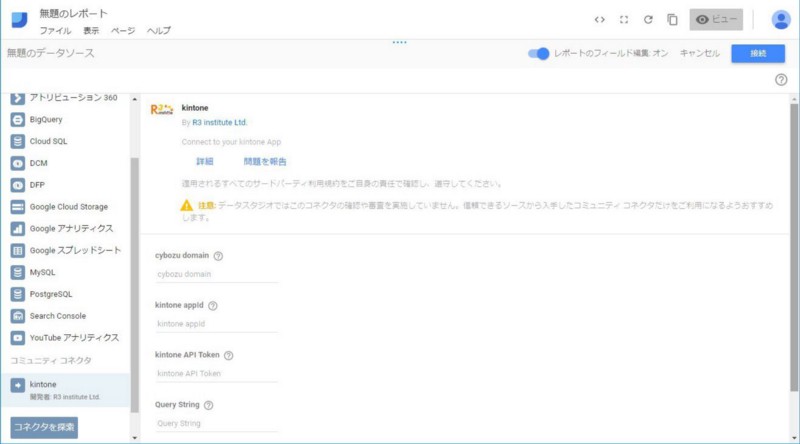Select the BigQuery connector icon

point(17,119)
